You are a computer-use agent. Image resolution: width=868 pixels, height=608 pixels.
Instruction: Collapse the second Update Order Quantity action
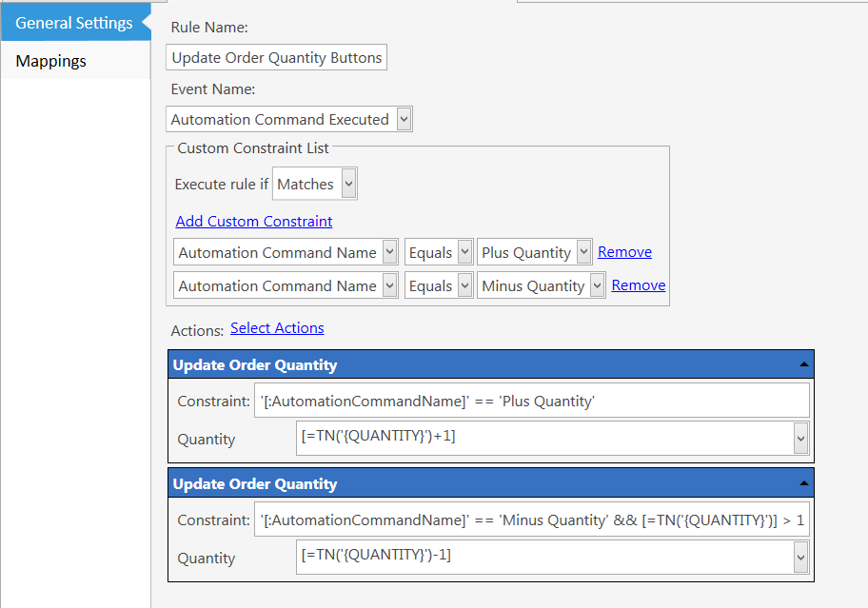pyautogui.click(x=804, y=483)
